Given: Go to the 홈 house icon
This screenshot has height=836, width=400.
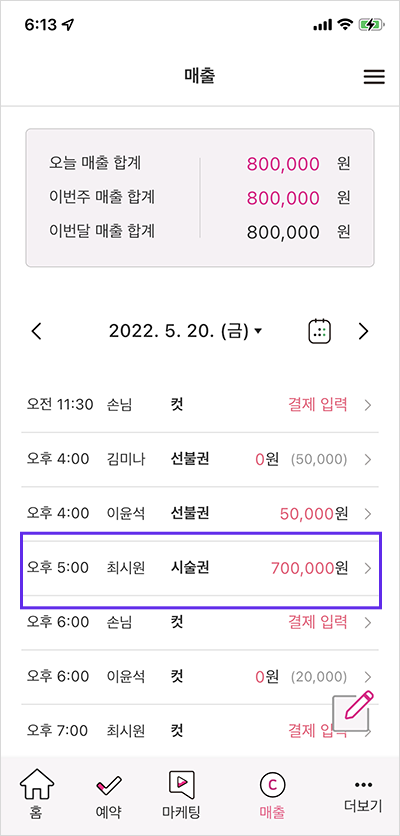Looking at the screenshot, I should click(x=37, y=785).
